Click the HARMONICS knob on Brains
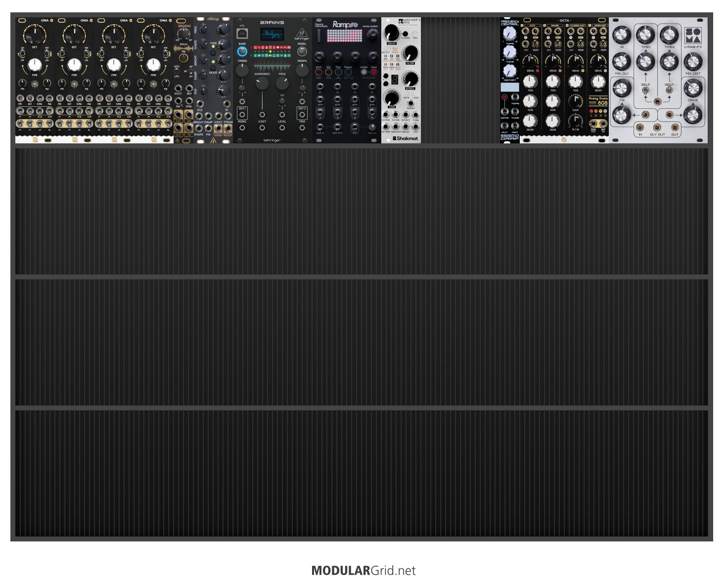 click(262, 83)
